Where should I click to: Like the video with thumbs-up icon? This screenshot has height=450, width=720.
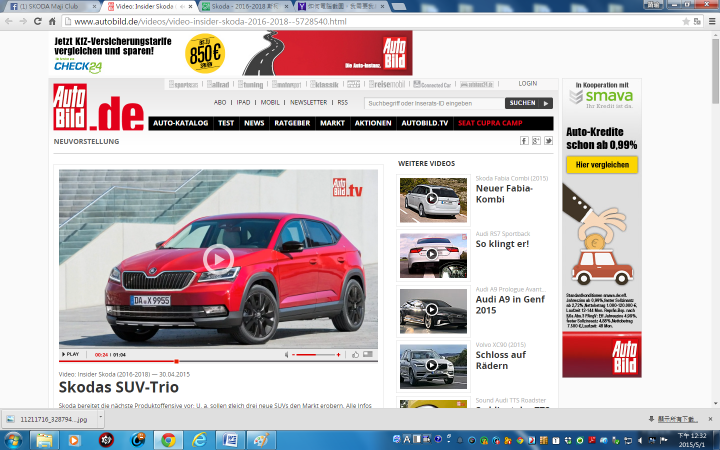tap(355, 354)
